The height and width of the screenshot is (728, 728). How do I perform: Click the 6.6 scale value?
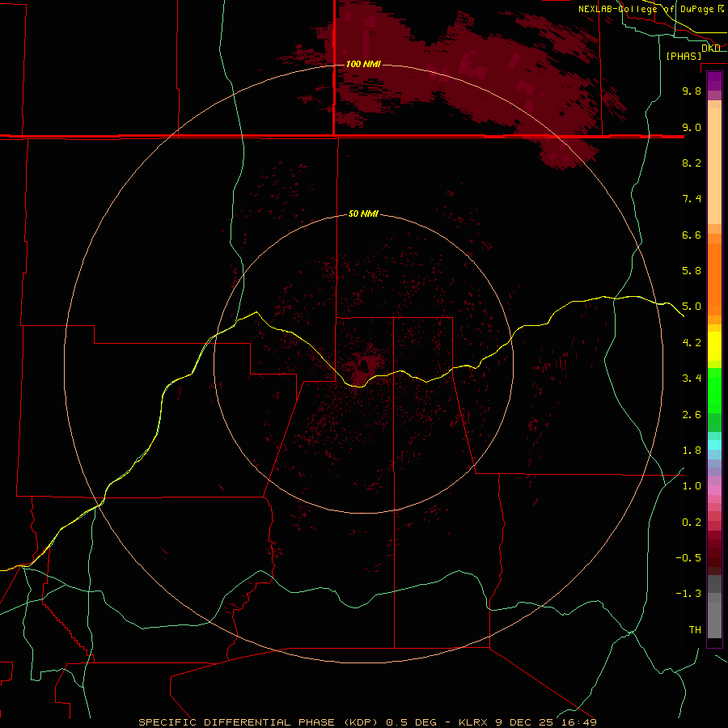tap(692, 235)
